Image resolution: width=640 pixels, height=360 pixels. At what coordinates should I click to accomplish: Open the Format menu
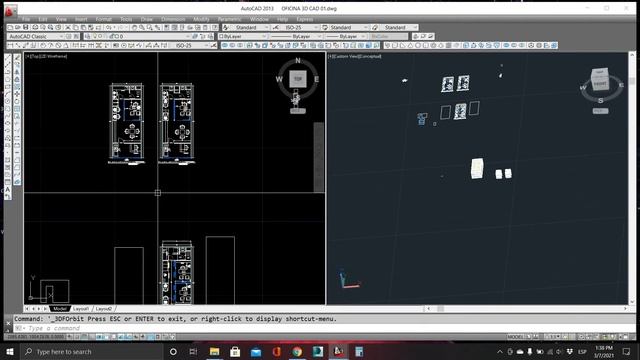point(103,19)
